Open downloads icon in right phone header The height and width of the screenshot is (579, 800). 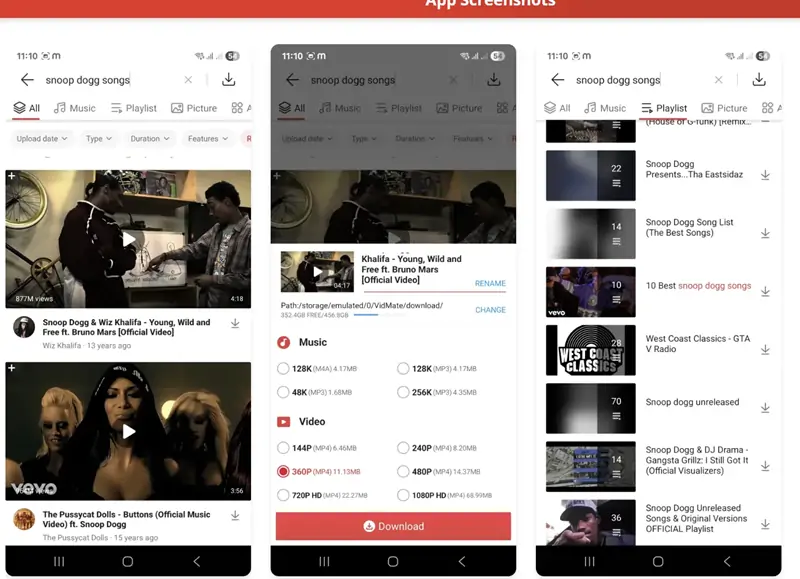point(759,79)
